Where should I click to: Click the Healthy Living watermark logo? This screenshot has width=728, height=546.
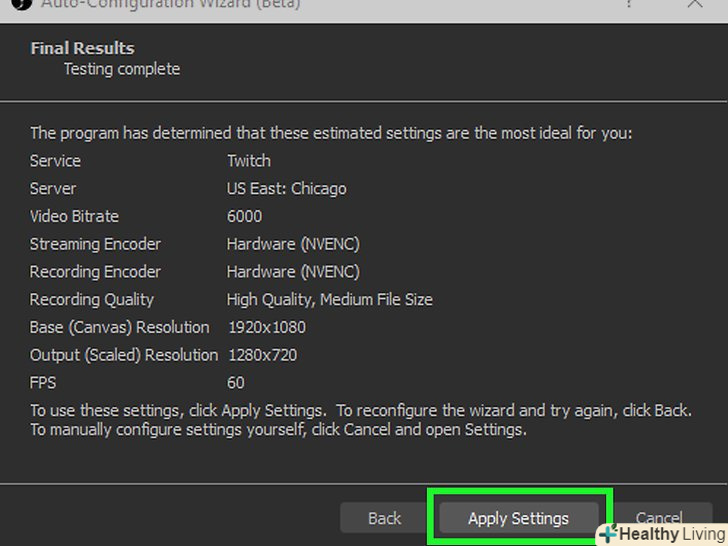(662, 535)
